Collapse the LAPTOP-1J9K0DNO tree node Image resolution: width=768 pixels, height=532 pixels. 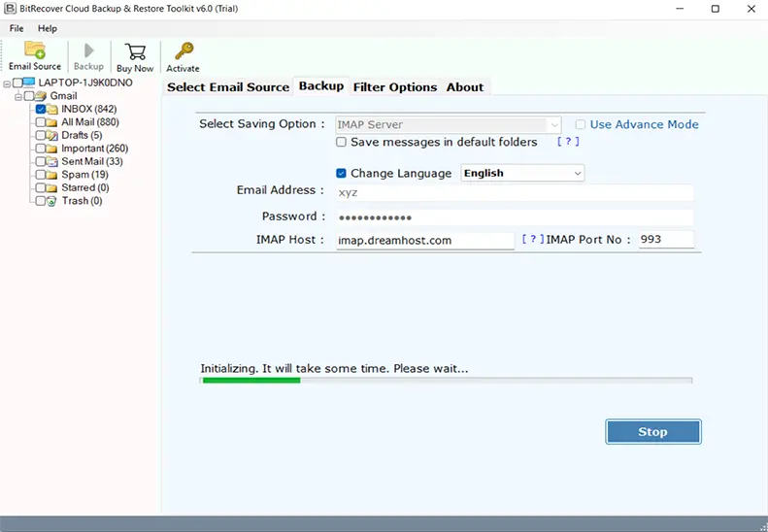[7, 83]
